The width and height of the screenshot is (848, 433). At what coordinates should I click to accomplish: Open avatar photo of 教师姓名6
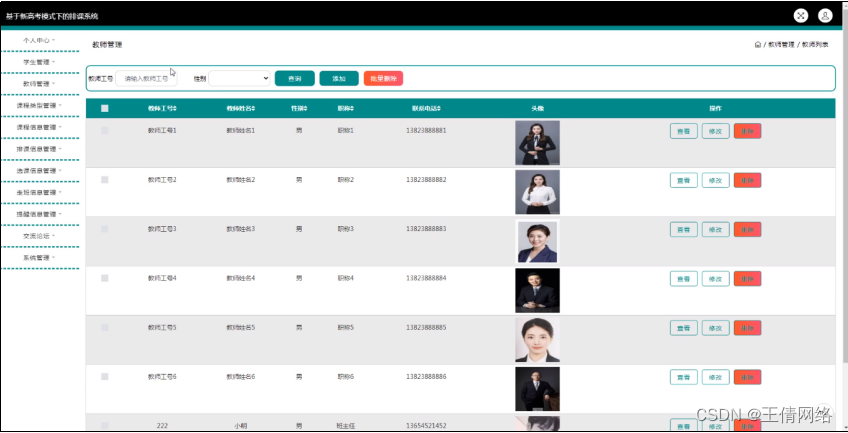(x=537, y=389)
